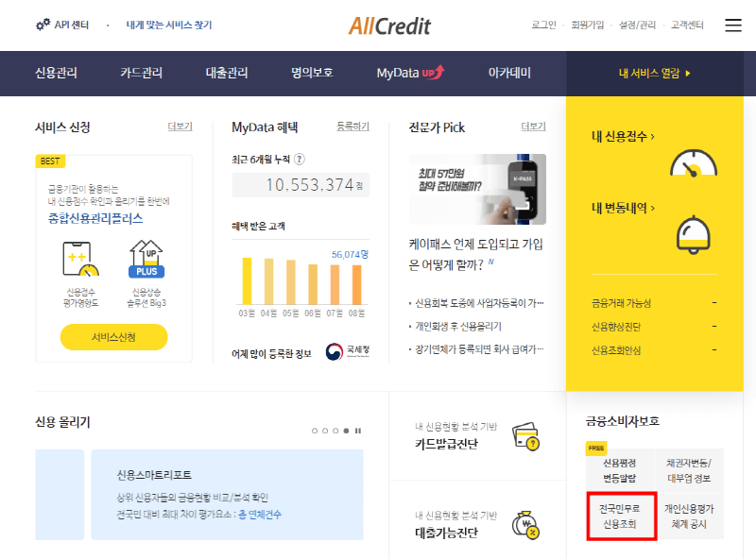The image size is (756, 559).
Task: Open the hamburger menu icon
Action: [733, 25]
